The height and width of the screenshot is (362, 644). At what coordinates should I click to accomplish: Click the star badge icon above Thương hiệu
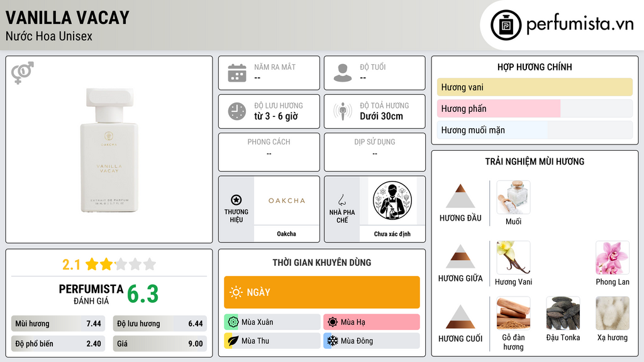236,200
